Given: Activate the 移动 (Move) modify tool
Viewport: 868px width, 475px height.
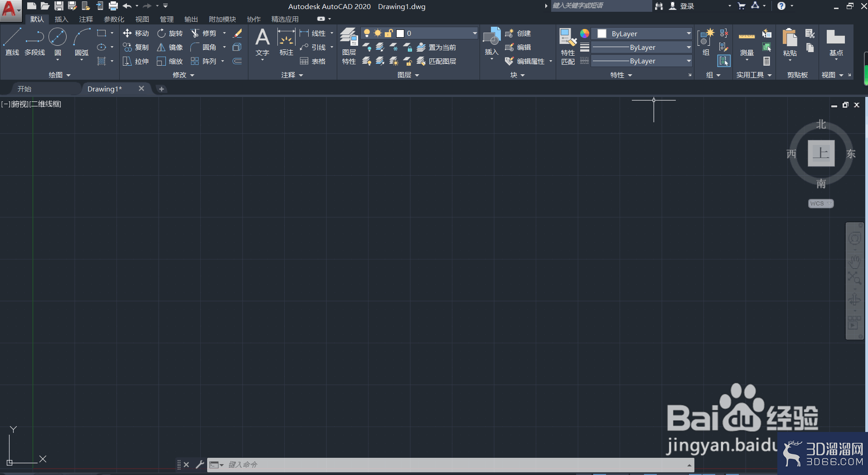Looking at the screenshot, I should click(x=136, y=33).
